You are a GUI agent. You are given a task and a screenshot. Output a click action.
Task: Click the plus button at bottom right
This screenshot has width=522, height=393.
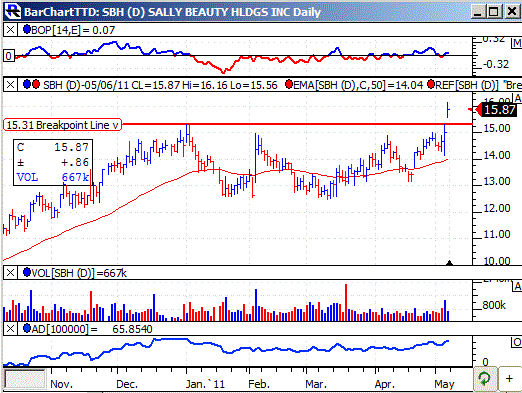pos(509,379)
